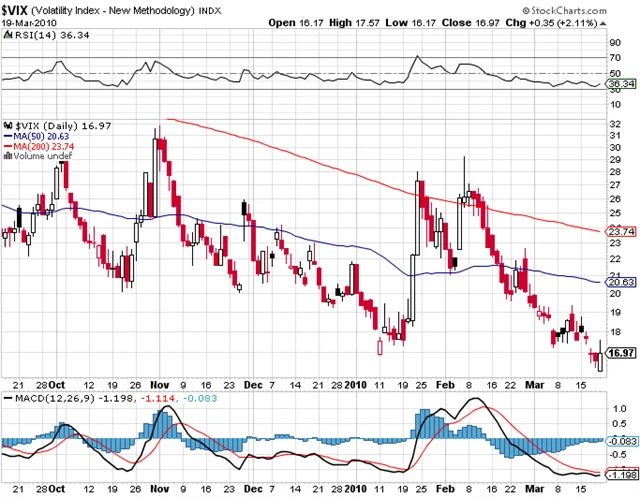Viewport: 640px width, 498px height.
Task: Click the $VIX ticker symbol title
Action: pyautogui.click(x=14, y=10)
